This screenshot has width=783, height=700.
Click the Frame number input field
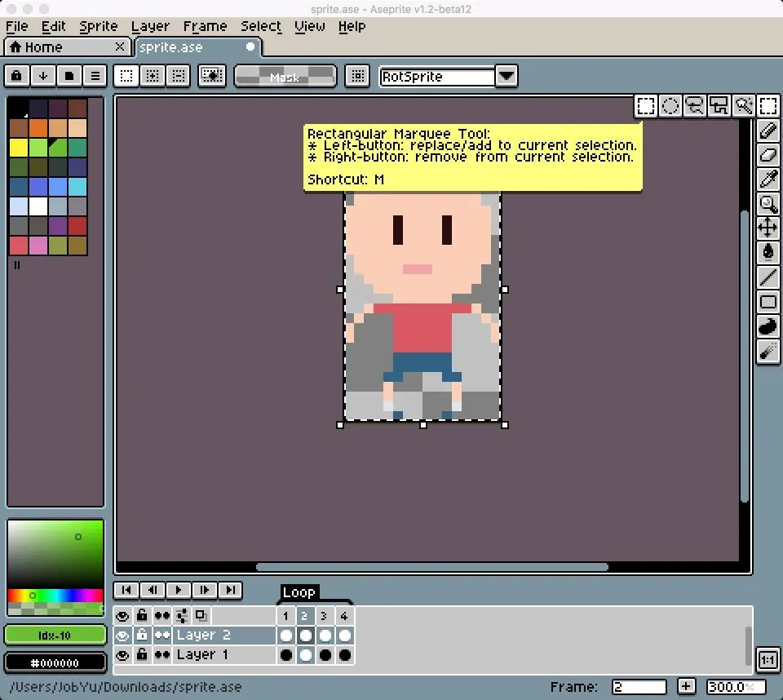(639, 686)
